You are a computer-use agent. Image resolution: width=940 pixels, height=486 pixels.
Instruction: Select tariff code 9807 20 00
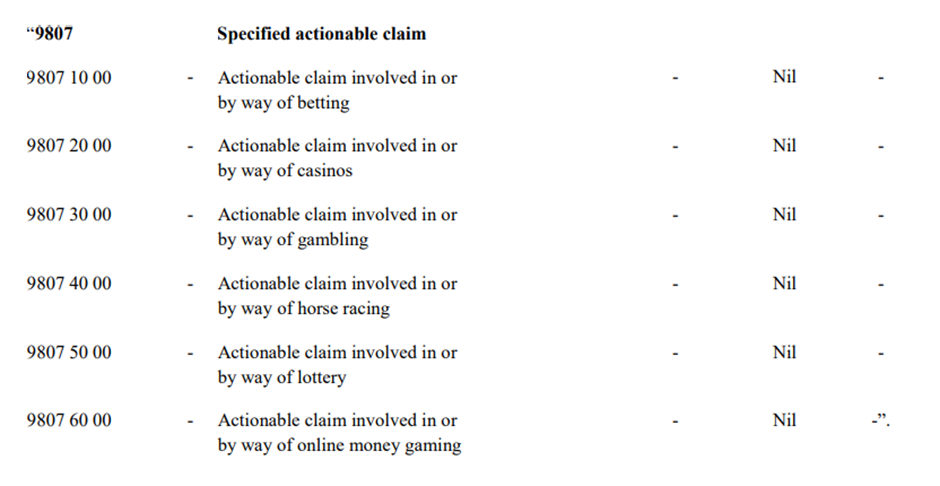[x=69, y=146]
